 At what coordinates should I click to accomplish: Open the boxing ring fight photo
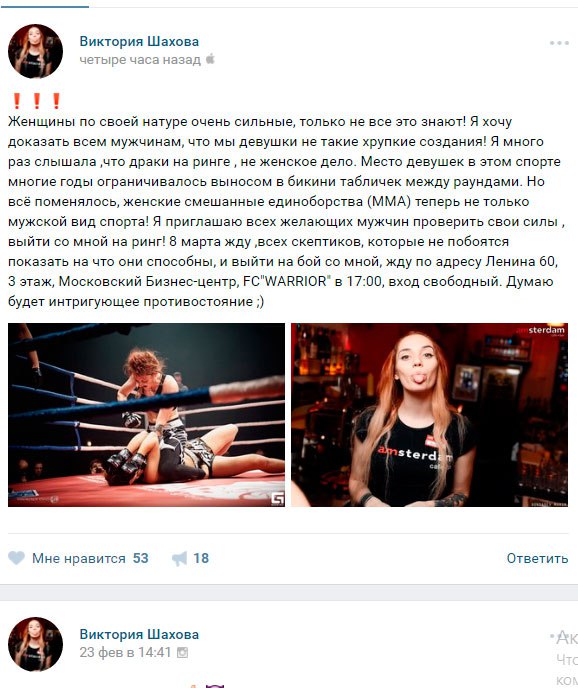pos(146,415)
